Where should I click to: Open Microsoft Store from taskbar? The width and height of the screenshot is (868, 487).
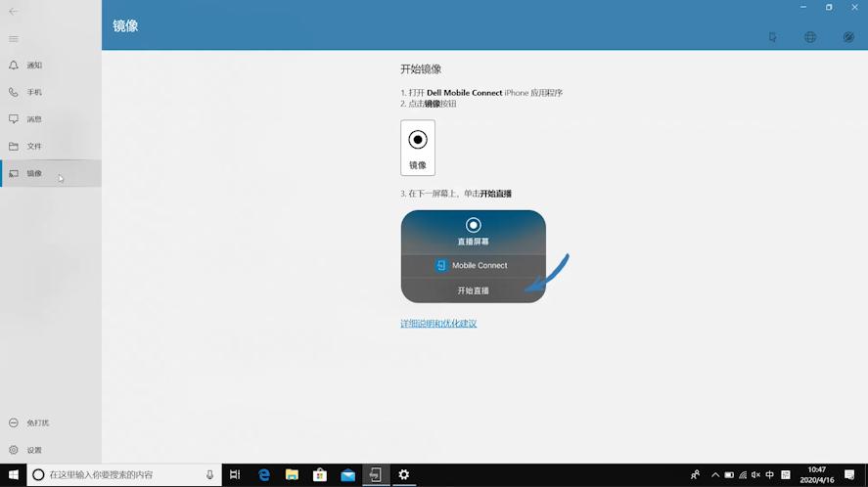pos(320,475)
